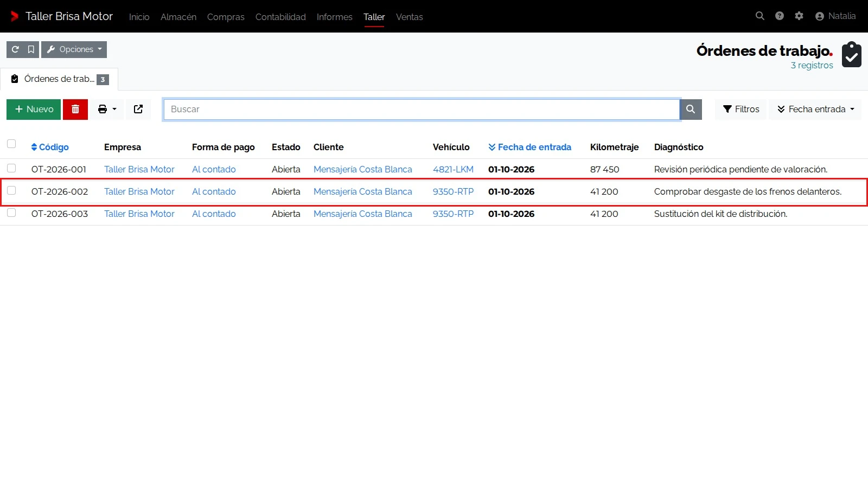Viewport: 868px width, 488px height.
Task: Open the Fecha entrada sort dropdown
Action: 815,109
